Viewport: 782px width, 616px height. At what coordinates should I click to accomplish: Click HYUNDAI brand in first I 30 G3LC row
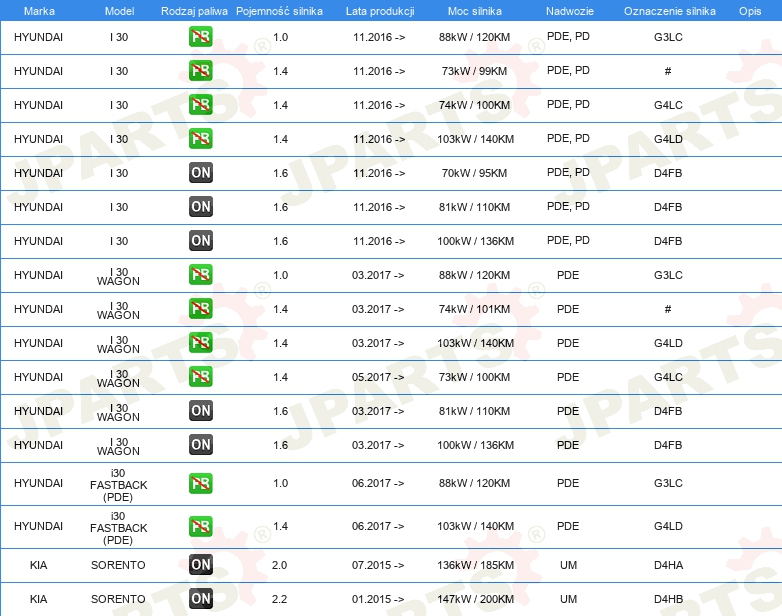[x=38, y=37]
